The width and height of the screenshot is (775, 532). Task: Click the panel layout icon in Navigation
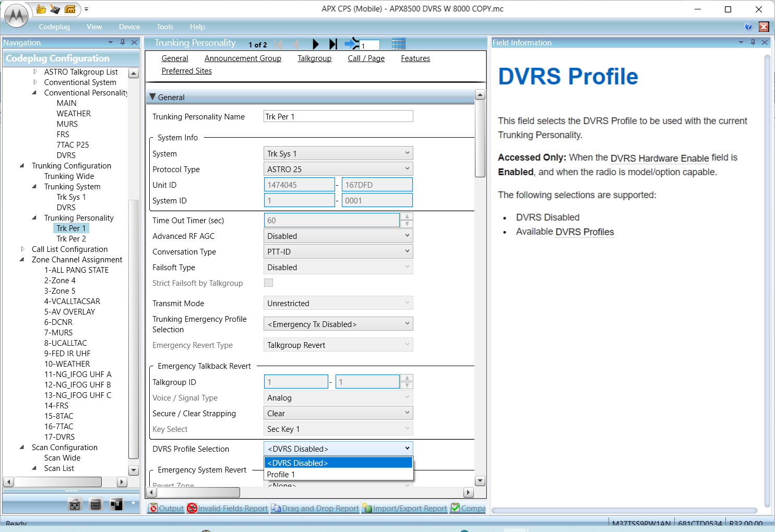click(x=116, y=504)
